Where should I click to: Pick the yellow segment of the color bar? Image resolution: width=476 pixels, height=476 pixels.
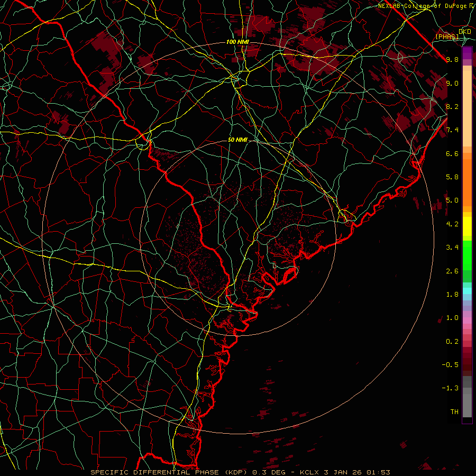[467, 226]
